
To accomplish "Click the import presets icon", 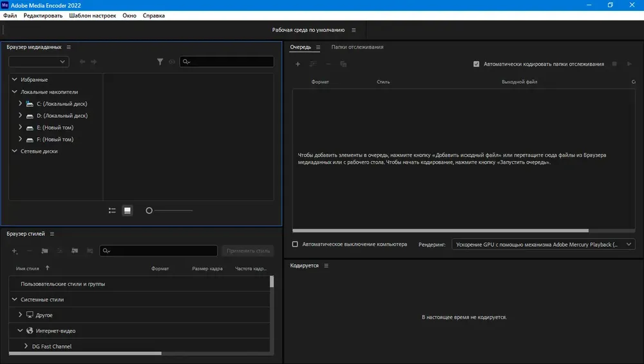I will point(75,251).
